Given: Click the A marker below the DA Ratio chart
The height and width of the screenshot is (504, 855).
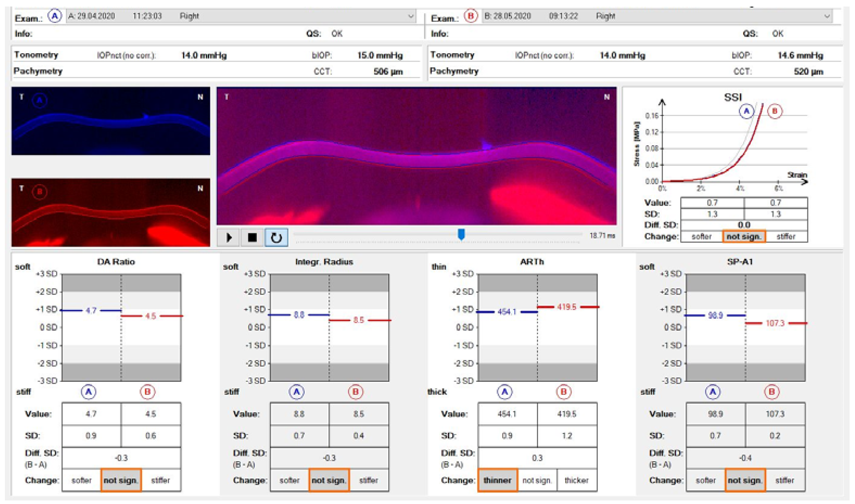Looking at the screenshot, I should [88, 392].
